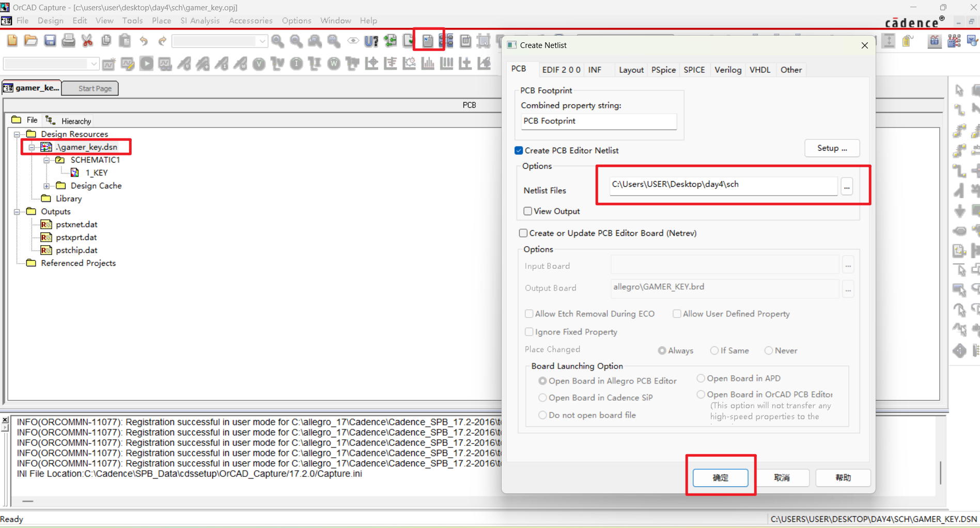
Task: Open the SI Analysis menu
Action: (x=200, y=21)
